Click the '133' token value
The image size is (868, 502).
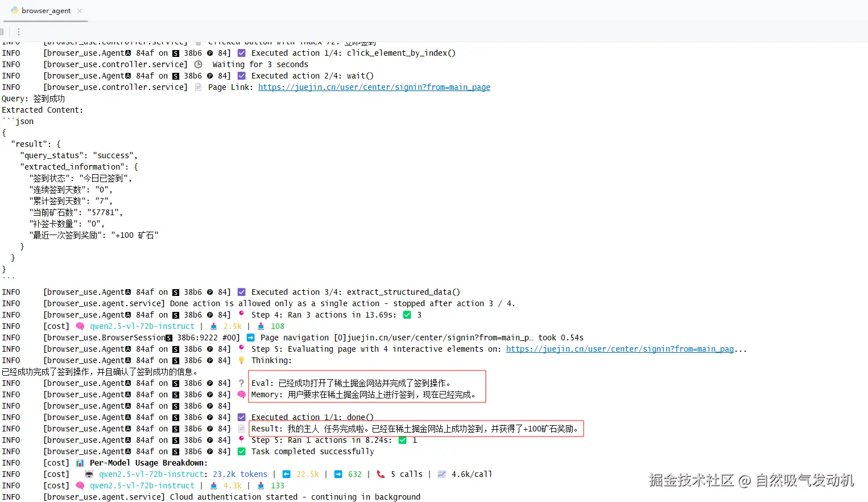tap(278, 485)
